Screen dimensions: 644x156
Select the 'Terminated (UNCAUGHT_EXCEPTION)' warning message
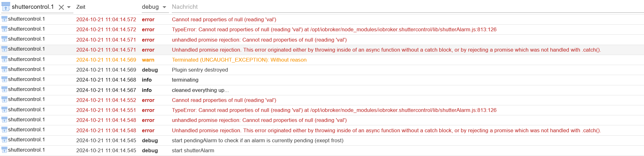(x=239, y=60)
